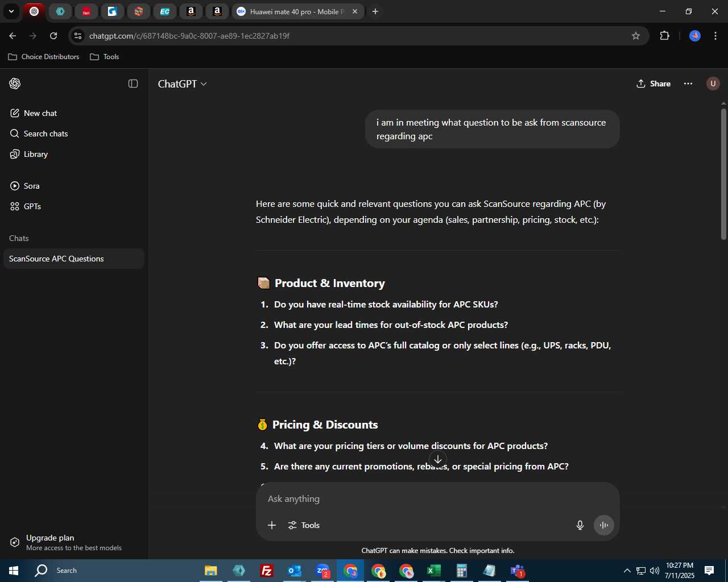The height and width of the screenshot is (582, 728).
Task: Click the plus attach button in composer
Action: tap(272, 525)
